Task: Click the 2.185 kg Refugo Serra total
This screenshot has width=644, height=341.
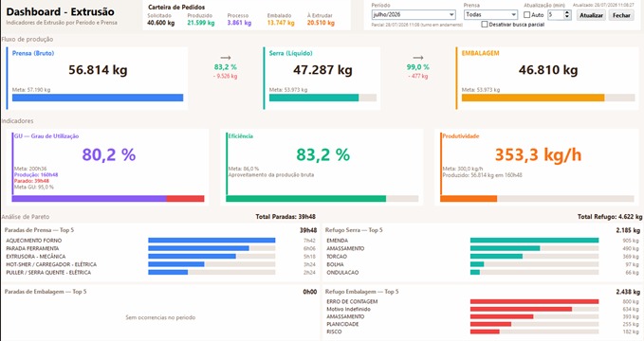Action: click(628, 230)
